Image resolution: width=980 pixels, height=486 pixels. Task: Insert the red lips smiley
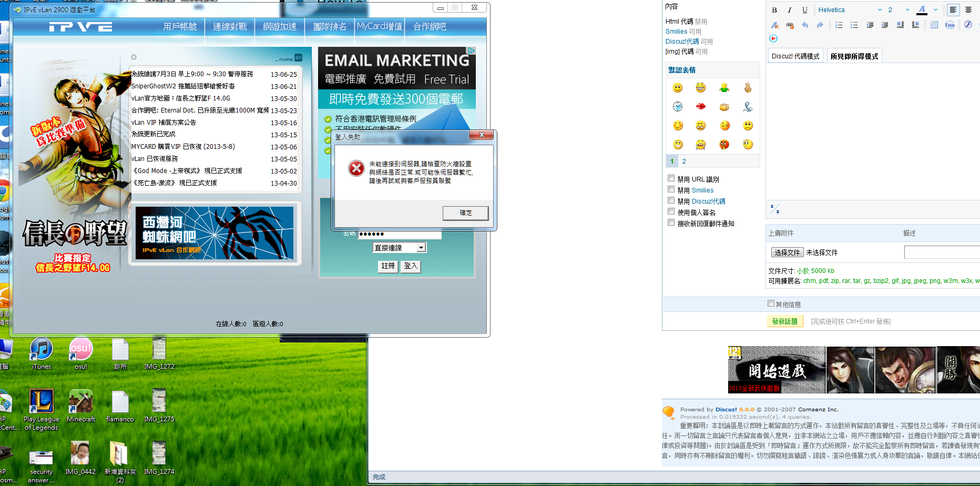coord(701,107)
